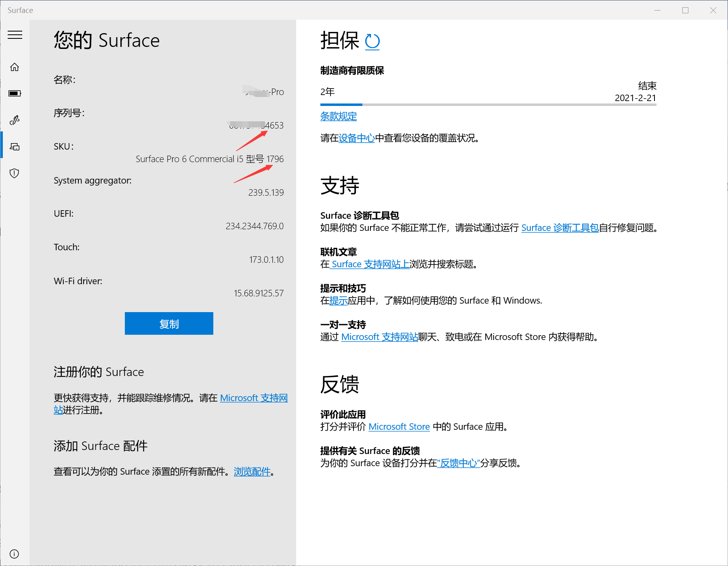Open the Microsoft Store rating link
Viewport: 728px width, 566px height.
tap(399, 427)
